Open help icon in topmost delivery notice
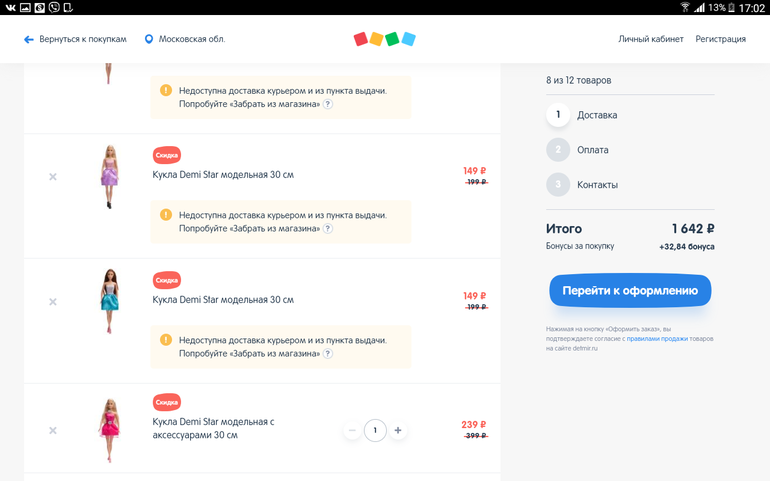 point(328,104)
